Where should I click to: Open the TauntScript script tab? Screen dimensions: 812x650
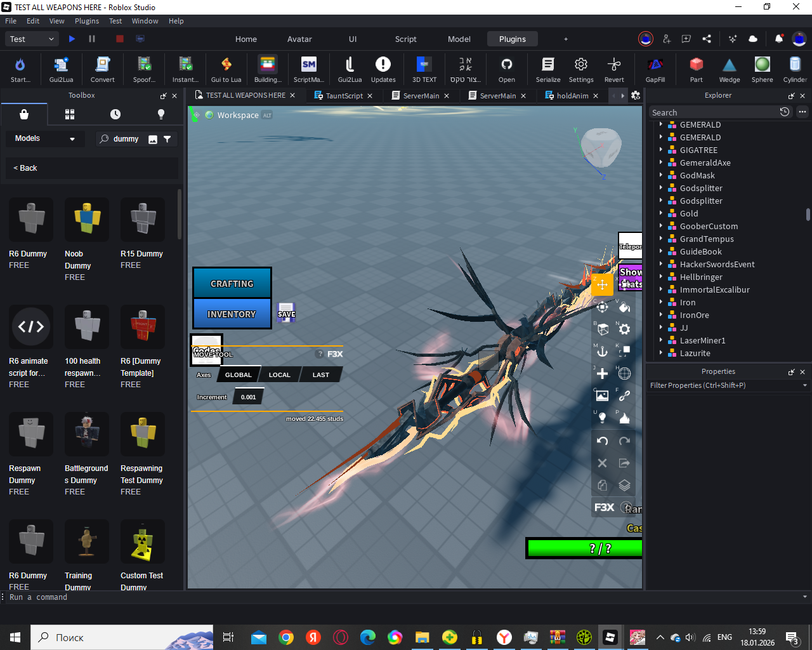(x=344, y=96)
